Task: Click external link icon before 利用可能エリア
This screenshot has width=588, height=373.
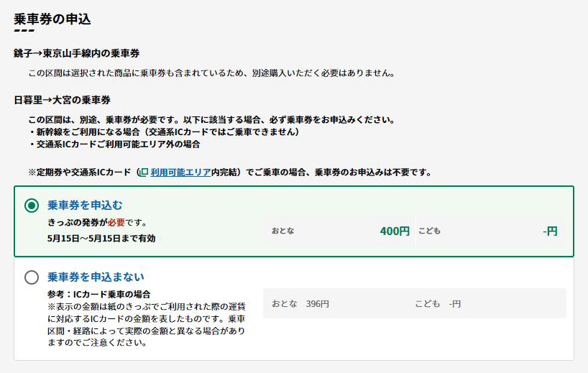Action: (144, 172)
